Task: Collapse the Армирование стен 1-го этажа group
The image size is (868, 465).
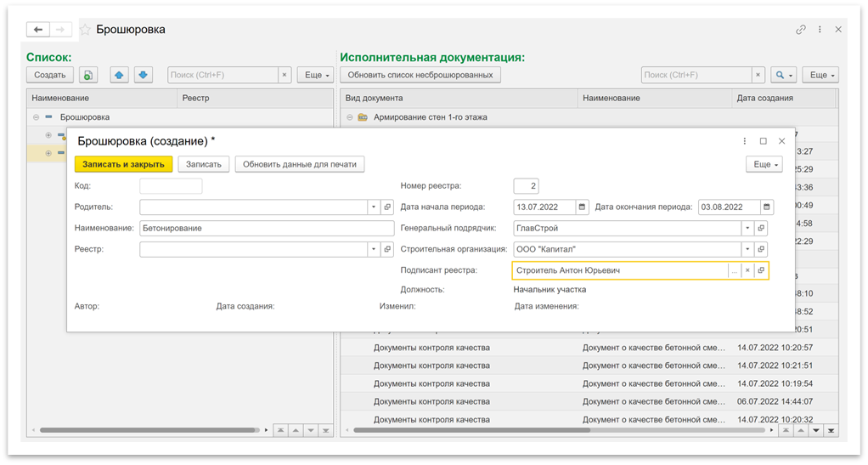Action: pyautogui.click(x=349, y=117)
